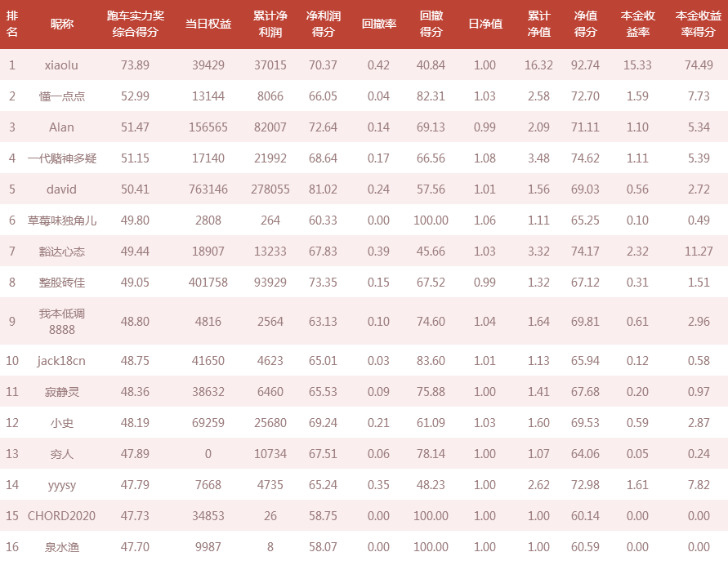Select the jack18cn nickname

[61, 361]
